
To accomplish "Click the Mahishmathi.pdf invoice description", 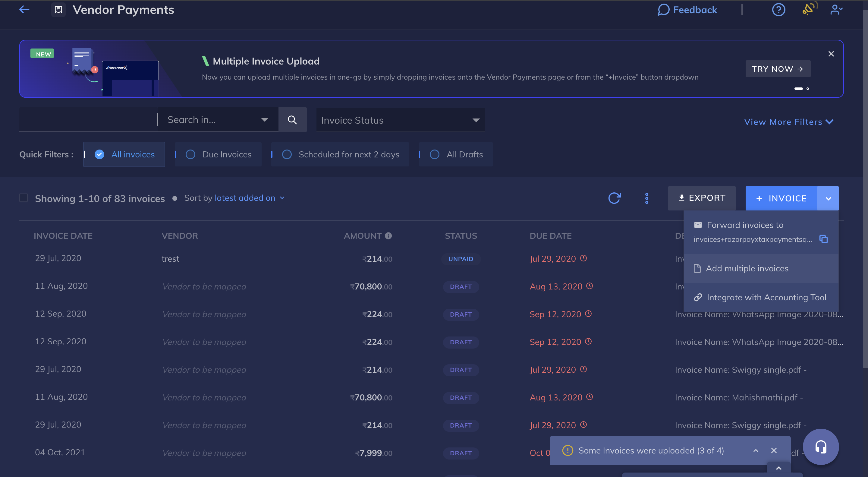I will pyautogui.click(x=739, y=397).
